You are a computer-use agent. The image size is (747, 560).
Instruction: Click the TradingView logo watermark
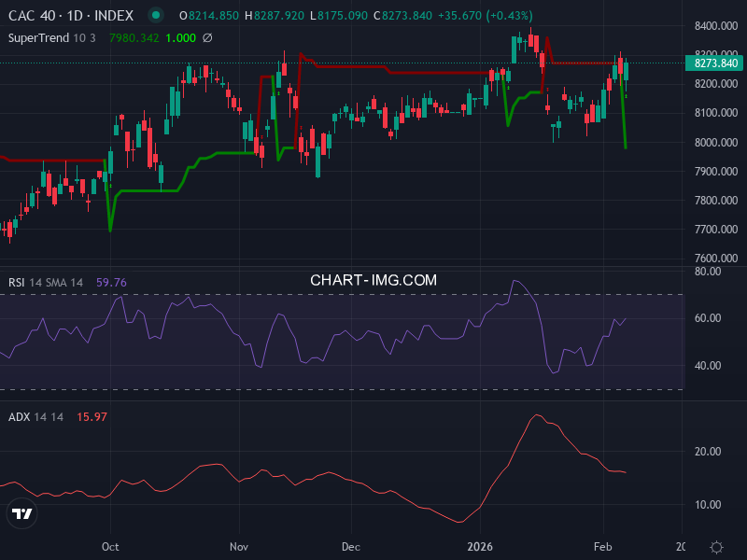pos(22,514)
